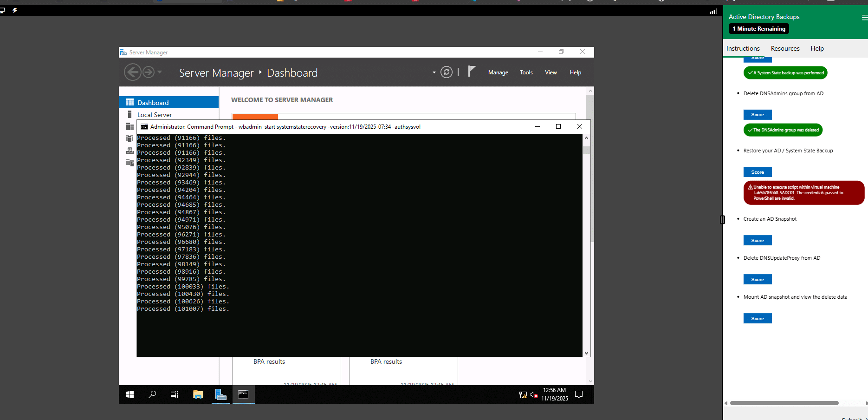Image resolution: width=868 pixels, height=420 pixels.
Task: Open Task View from the taskbar
Action: 175,394
